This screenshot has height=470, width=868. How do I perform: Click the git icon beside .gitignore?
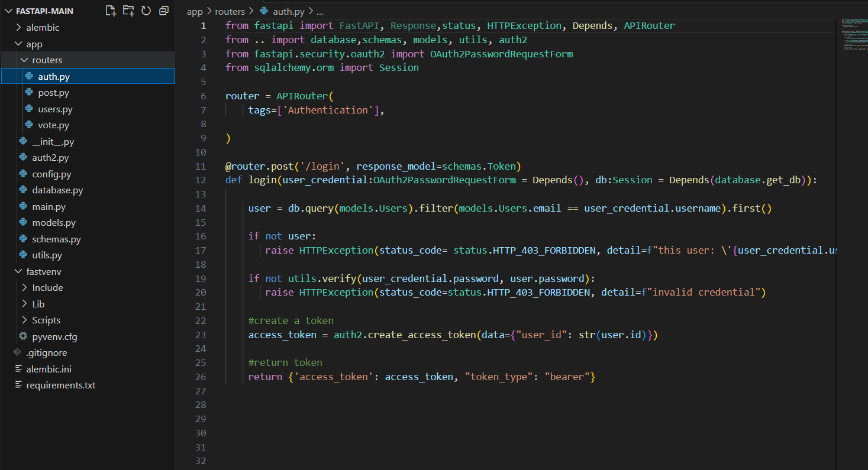point(17,352)
